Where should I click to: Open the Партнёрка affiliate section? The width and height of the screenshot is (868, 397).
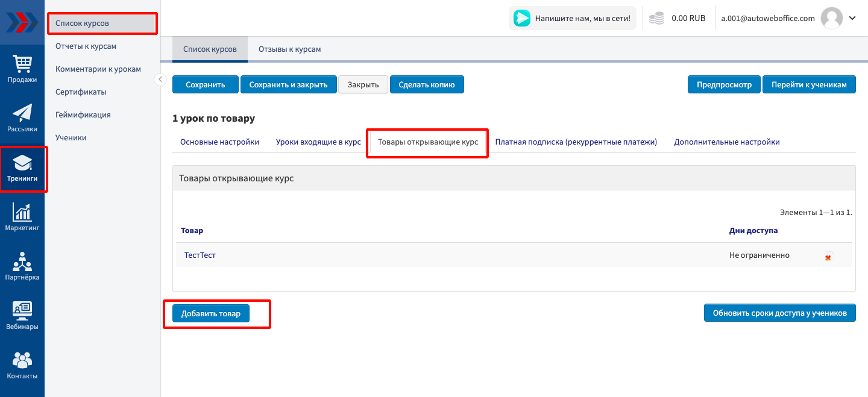[22, 267]
